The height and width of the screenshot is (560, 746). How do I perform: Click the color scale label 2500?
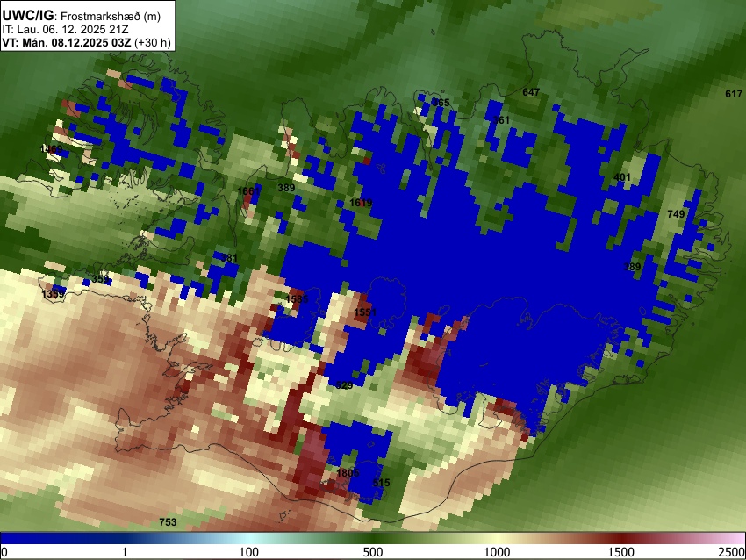[x=732, y=552]
